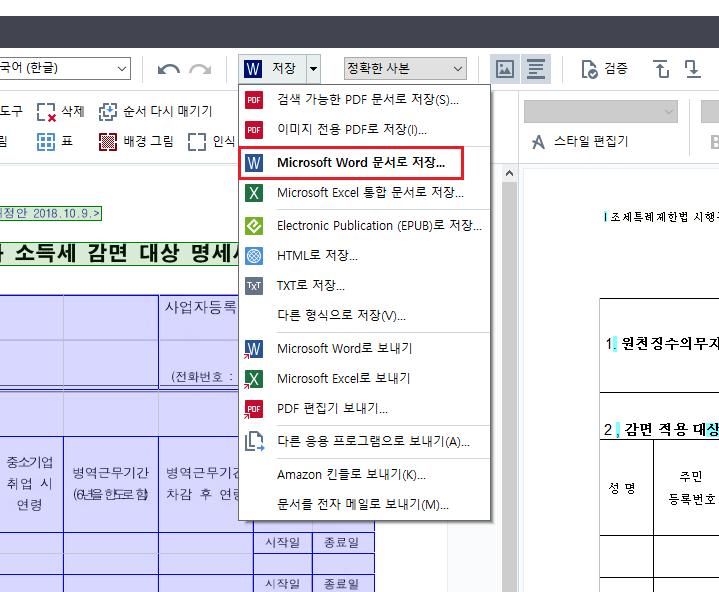Choose Microsoft Word로 보내기
The image size is (719, 592).
tap(365, 349)
